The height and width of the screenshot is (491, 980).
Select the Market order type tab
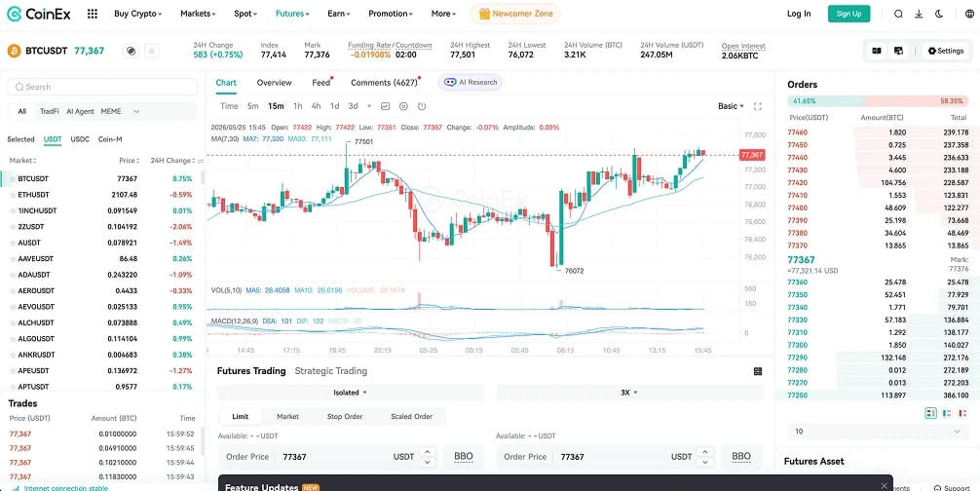(287, 417)
